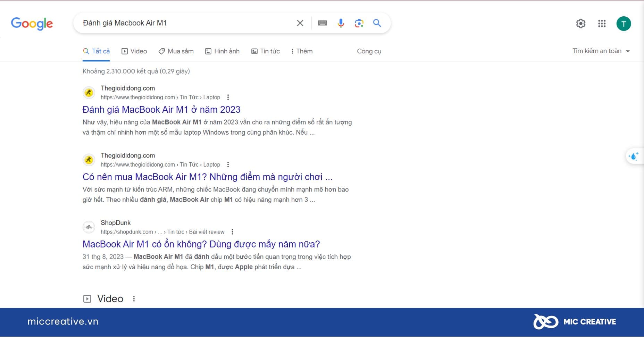The width and height of the screenshot is (644, 337).
Task: Open three-dot menu for ShopDunk result
Action: click(x=233, y=232)
